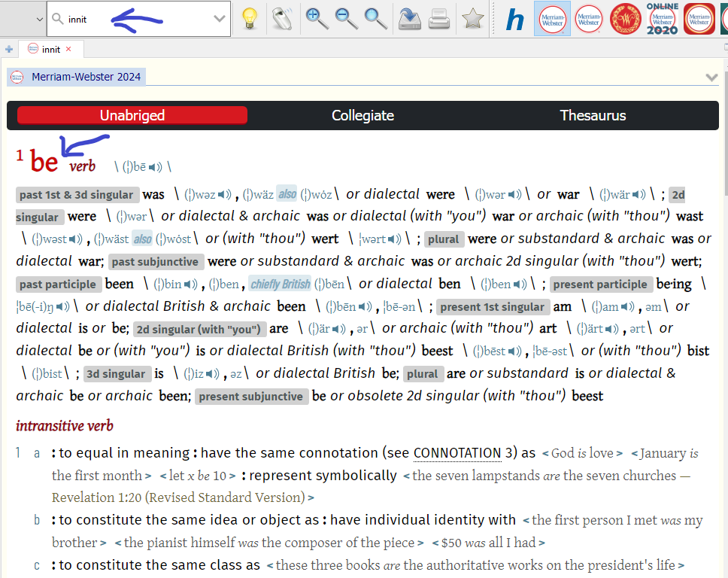Click the scan popup pen icon

point(282,19)
